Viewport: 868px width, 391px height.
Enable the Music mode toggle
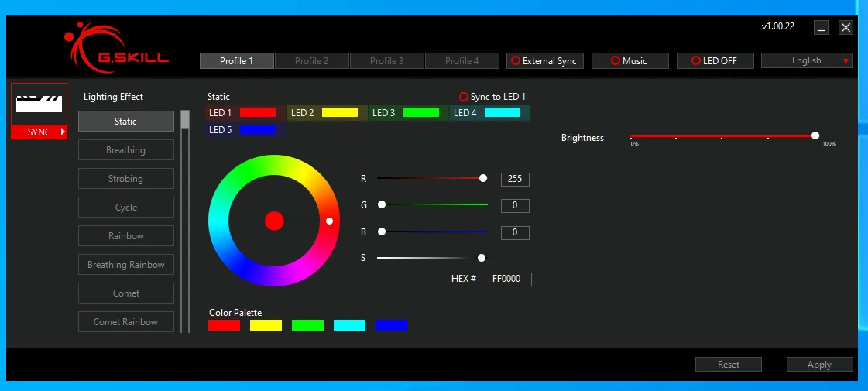[x=630, y=61]
